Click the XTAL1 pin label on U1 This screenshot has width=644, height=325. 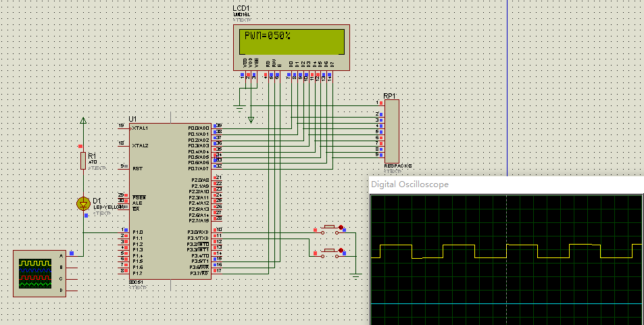click(x=141, y=128)
